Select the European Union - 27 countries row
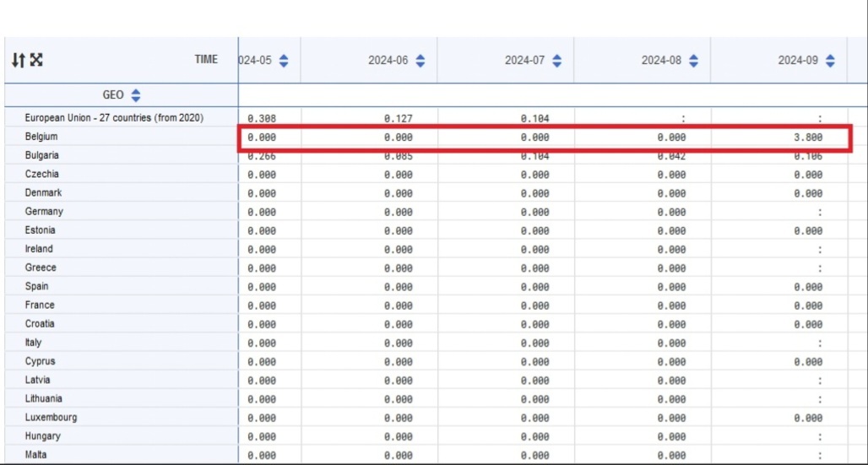Screen dimensions: 868x465 tap(114, 118)
